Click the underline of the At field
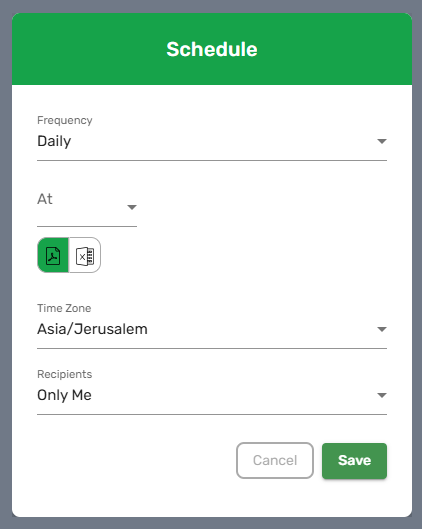The width and height of the screenshot is (422, 529). coord(87,226)
